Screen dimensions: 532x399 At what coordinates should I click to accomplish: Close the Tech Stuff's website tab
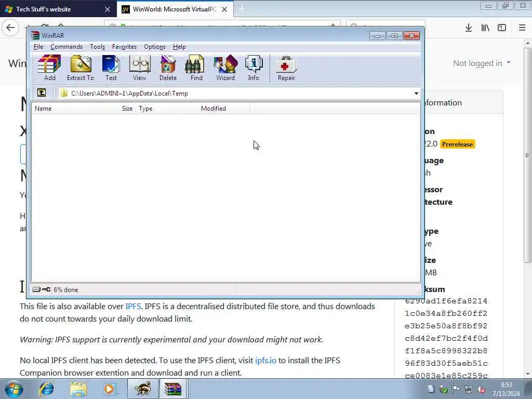tap(108, 9)
